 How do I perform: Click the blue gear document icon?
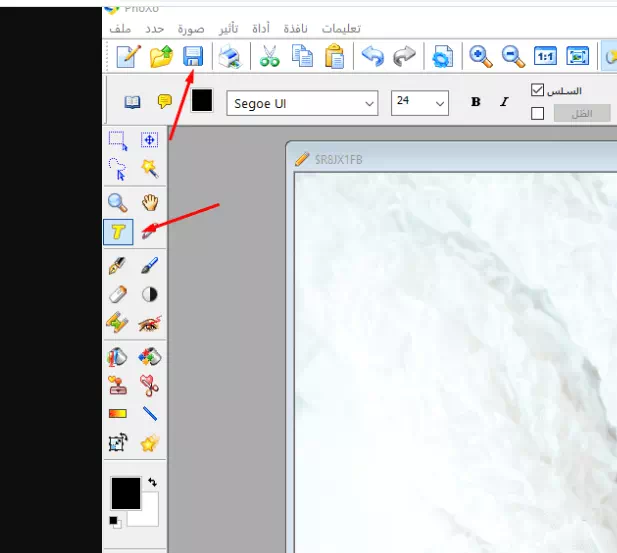pos(442,56)
